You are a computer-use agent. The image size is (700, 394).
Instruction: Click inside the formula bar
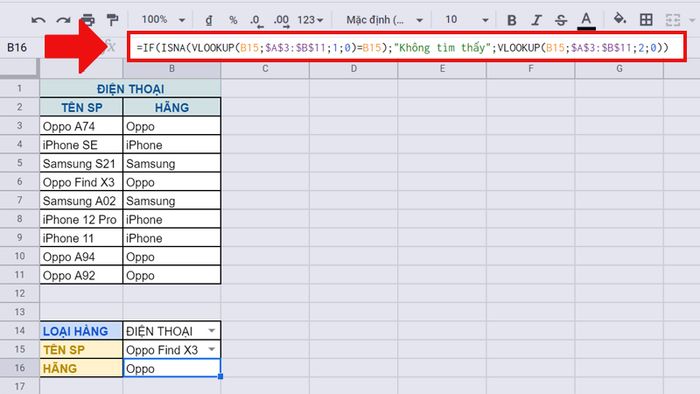point(406,47)
